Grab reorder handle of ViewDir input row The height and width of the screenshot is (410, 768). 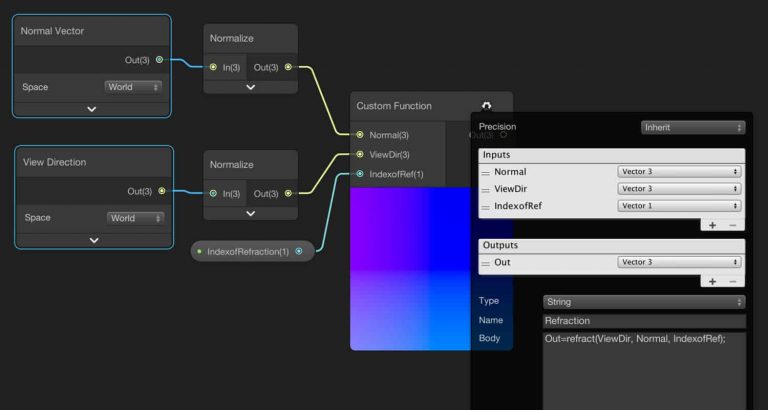pyautogui.click(x=485, y=190)
